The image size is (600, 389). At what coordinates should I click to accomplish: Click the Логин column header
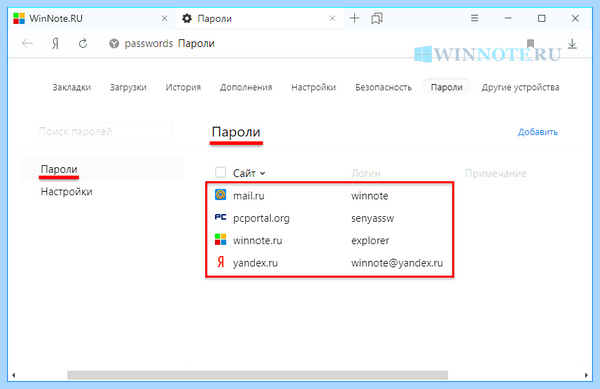tap(366, 173)
